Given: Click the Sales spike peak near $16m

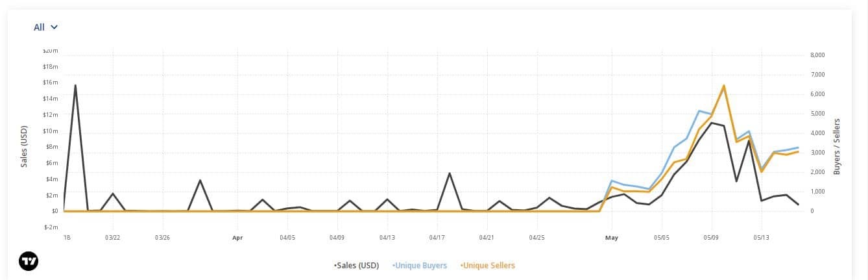Looking at the screenshot, I should click(x=75, y=85).
